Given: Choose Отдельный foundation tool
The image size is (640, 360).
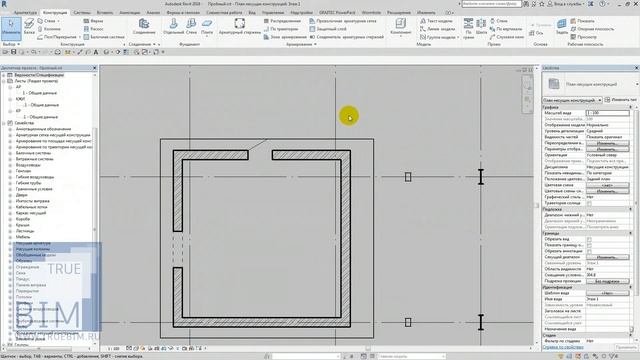Looking at the screenshot, I should (173, 27).
